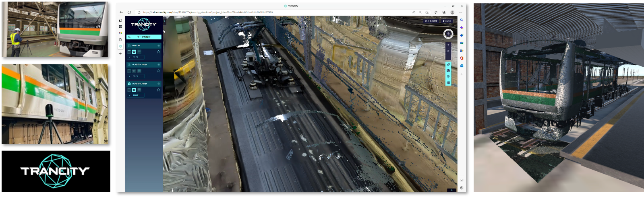Zoom in with the plus button
This screenshot has width=644, height=197.
[x=448, y=45]
